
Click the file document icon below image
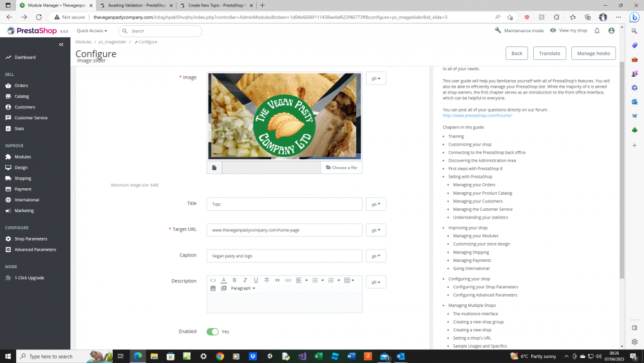coord(214,168)
